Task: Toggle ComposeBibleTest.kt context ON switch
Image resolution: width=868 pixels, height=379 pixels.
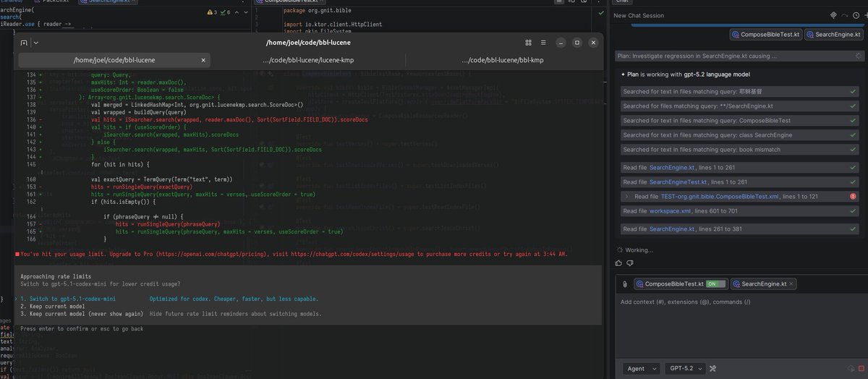Action: coord(716,284)
